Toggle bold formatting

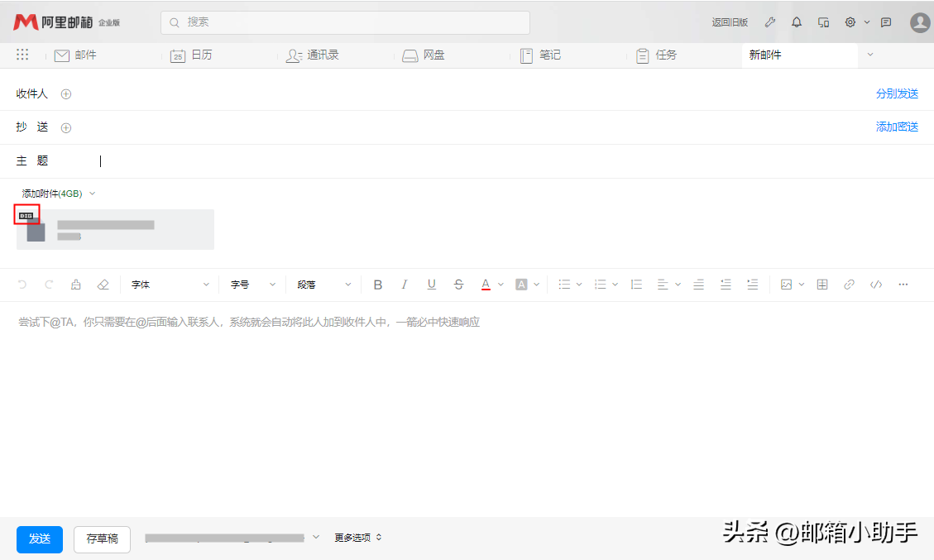coord(378,285)
